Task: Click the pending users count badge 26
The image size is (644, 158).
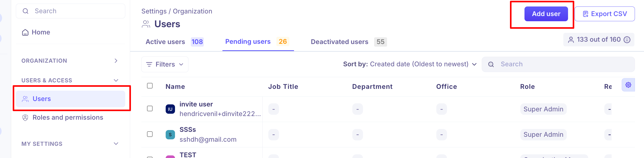Action: [283, 41]
